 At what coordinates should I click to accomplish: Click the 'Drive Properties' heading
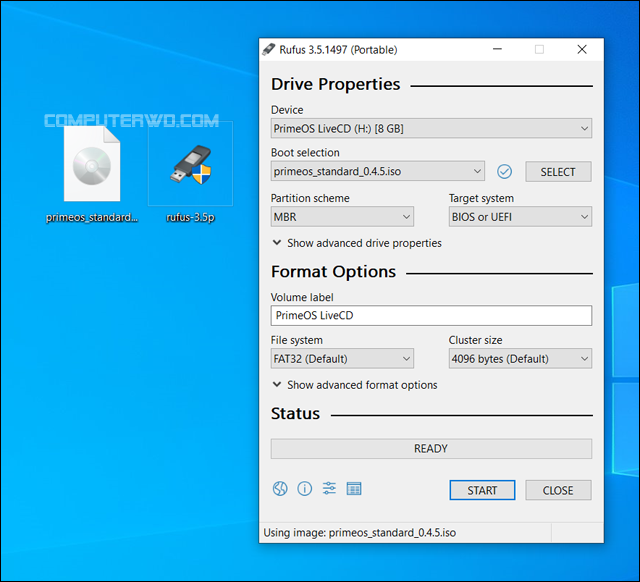coord(336,84)
